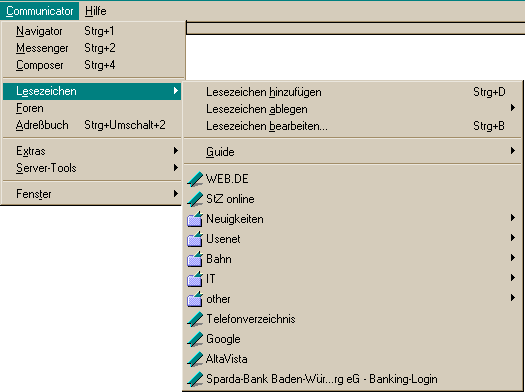
Task: Open the Google bookmark
Action: click(x=353, y=339)
